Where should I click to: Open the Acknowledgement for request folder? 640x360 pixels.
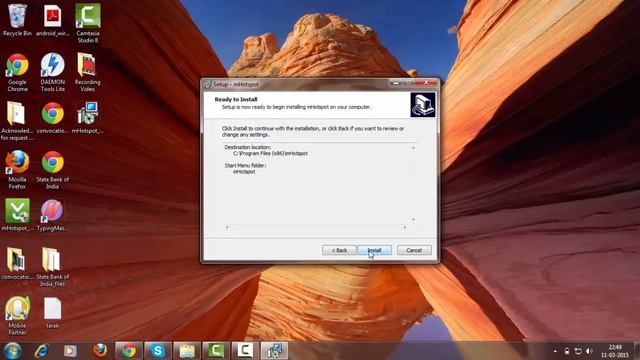point(16,121)
